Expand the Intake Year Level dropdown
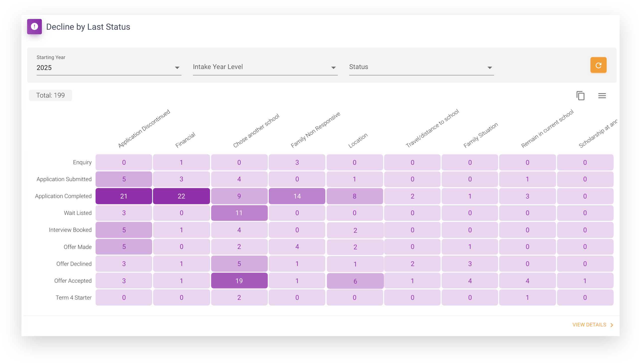This screenshot has height=364, width=641. (333, 67)
